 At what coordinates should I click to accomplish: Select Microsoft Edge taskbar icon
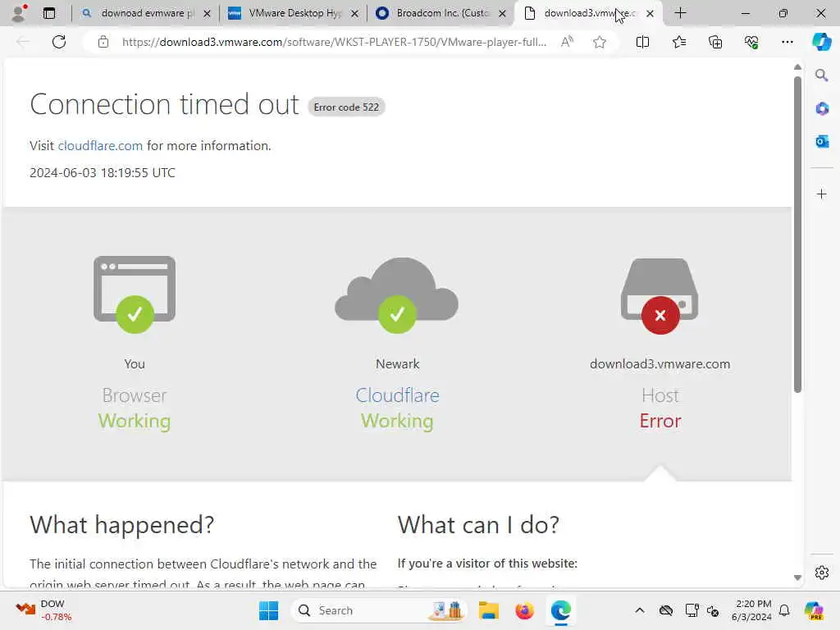coord(560,610)
